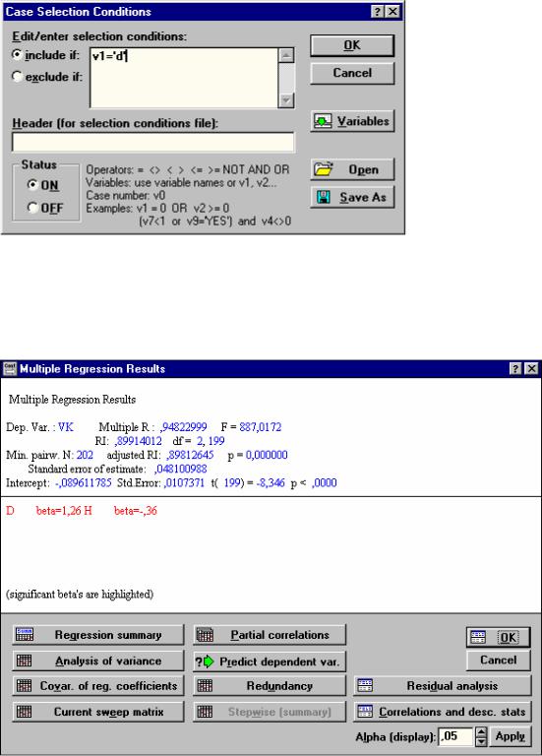
Task: Click the Open folder icon
Action: (324, 169)
